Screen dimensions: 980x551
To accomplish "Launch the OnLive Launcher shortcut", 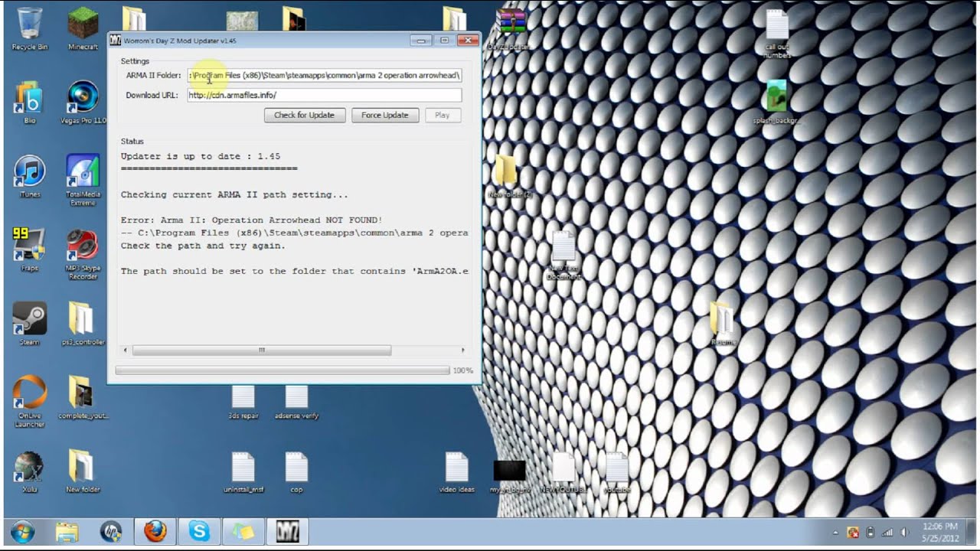I will [29, 401].
